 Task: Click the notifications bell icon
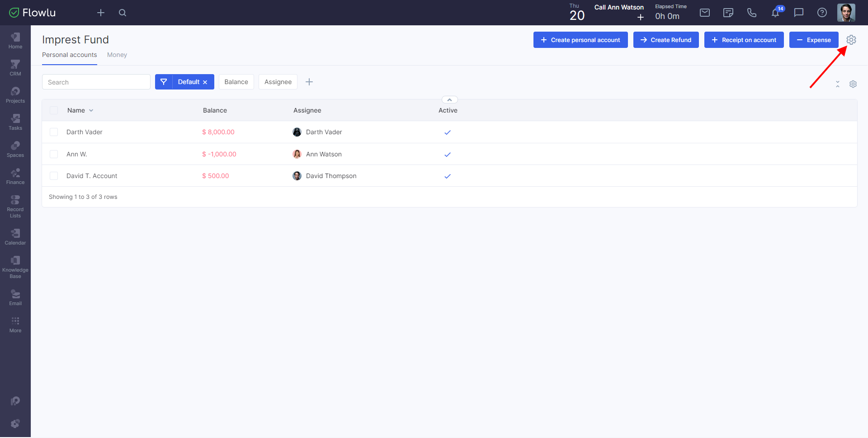coord(775,13)
